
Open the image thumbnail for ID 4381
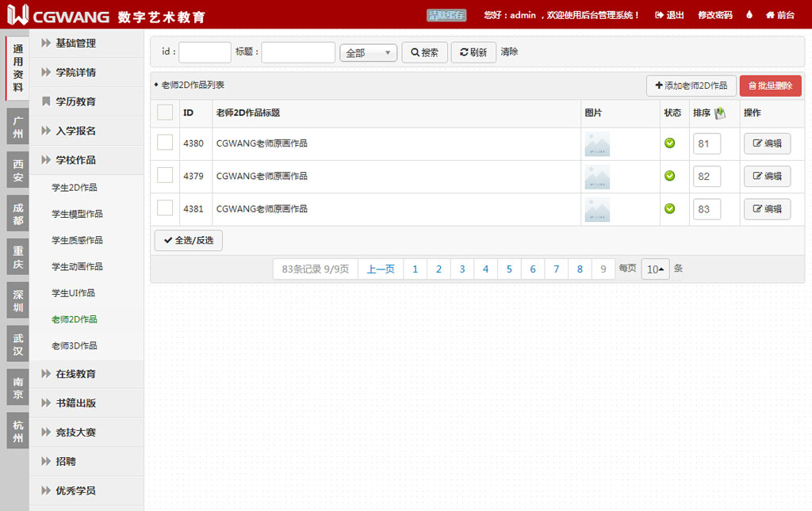pos(597,210)
